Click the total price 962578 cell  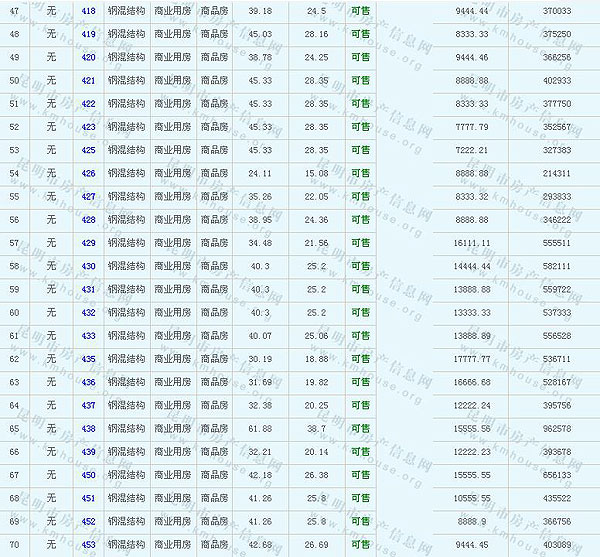coord(557,429)
